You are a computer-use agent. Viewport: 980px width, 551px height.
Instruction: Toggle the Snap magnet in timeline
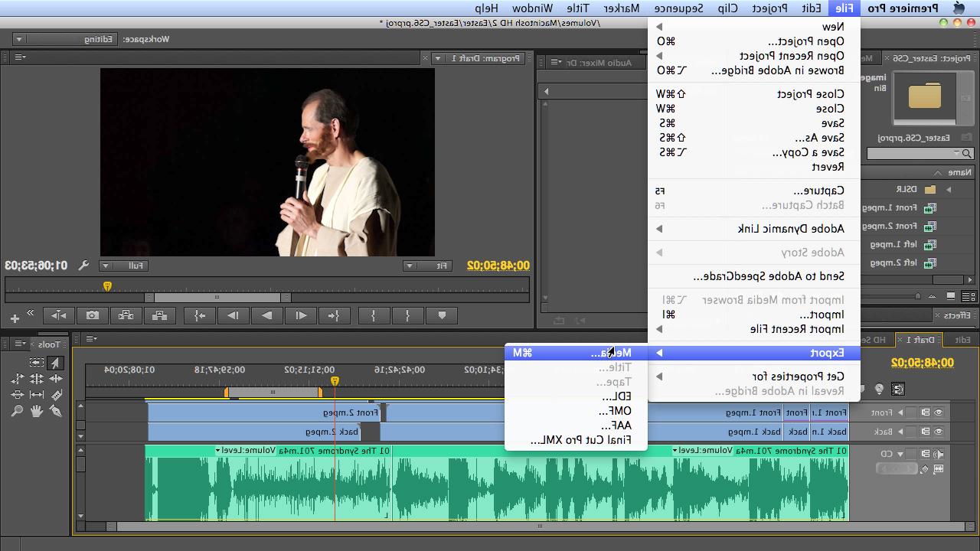click(898, 389)
